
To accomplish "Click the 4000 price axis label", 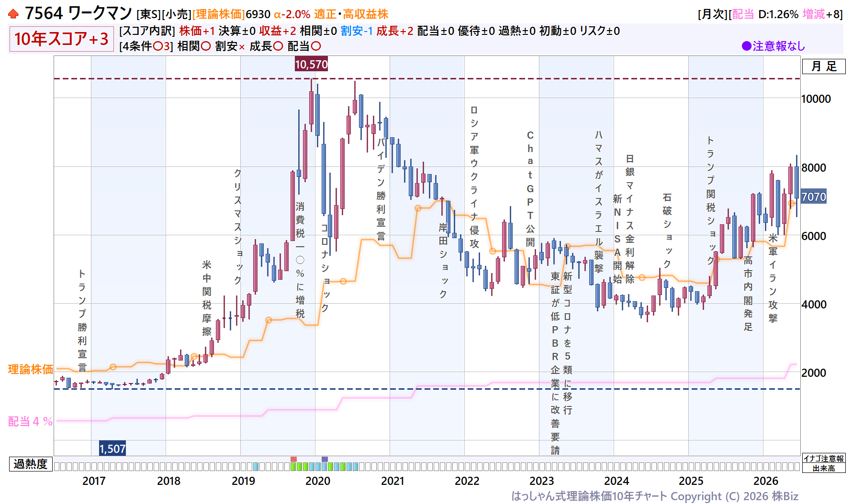I will pos(814,305).
